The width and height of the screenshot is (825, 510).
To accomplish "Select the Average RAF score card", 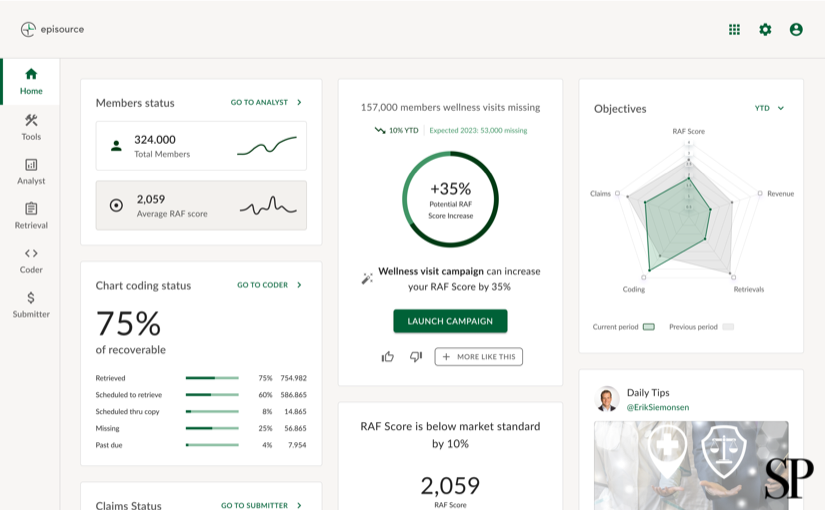I will [x=201, y=205].
